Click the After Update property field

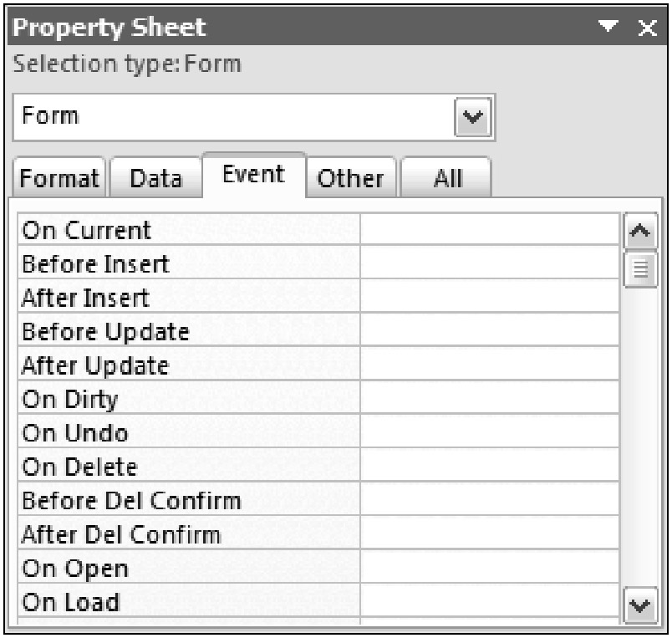(489, 365)
